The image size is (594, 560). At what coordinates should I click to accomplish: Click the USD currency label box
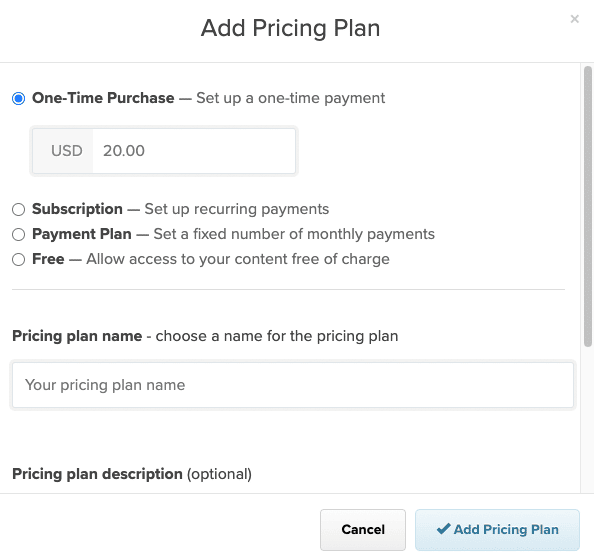[63, 151]
